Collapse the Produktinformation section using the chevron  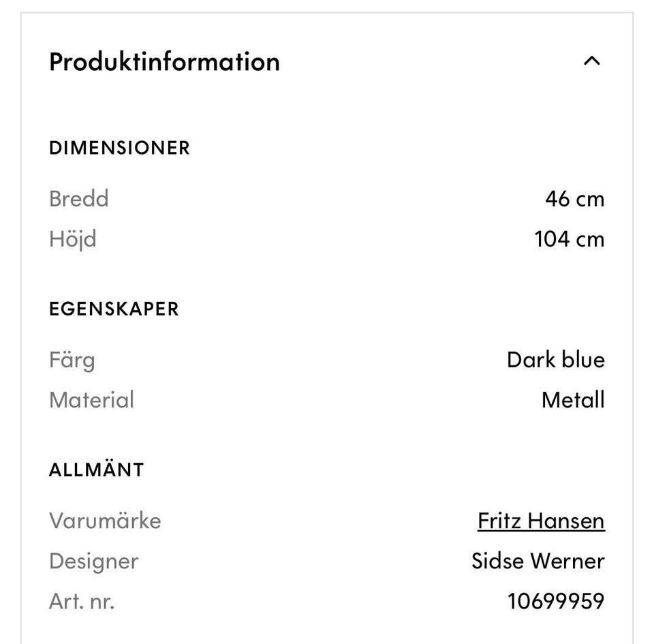[x=592, y=61]
